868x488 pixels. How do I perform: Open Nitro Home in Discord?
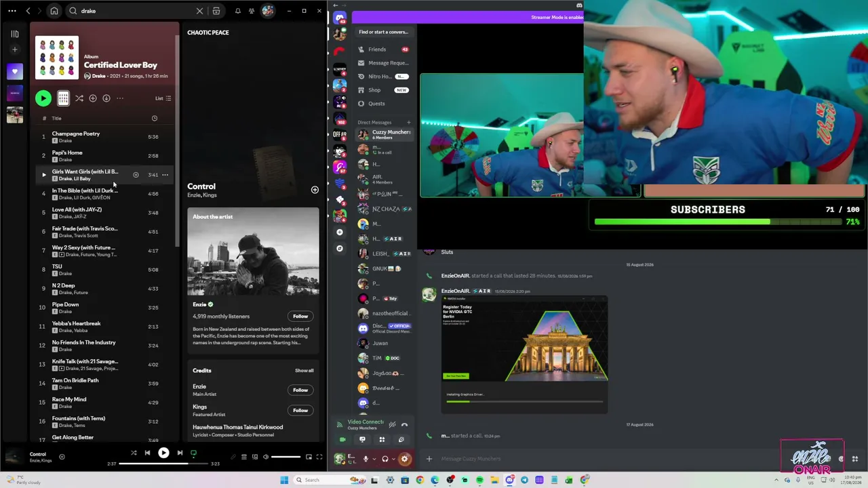click(384, 77)
